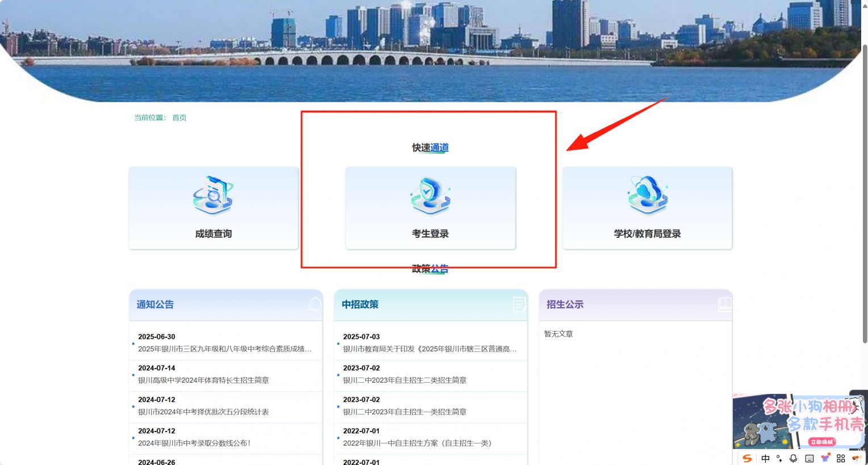Screen dimensions: 868x465
Task: Click the Sogou S logo icon
Action: [x=747, y=458]
